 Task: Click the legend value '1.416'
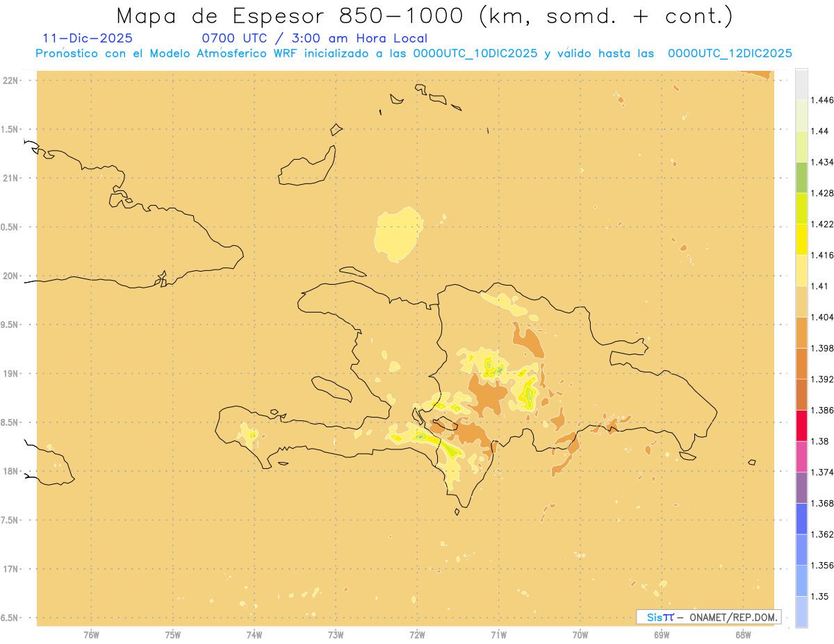pos(821,255)
